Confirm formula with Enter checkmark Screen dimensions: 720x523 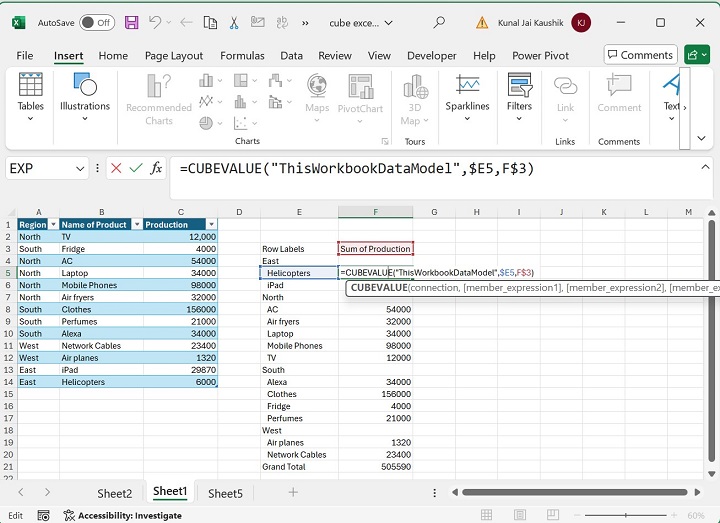(x=136, y=169)
